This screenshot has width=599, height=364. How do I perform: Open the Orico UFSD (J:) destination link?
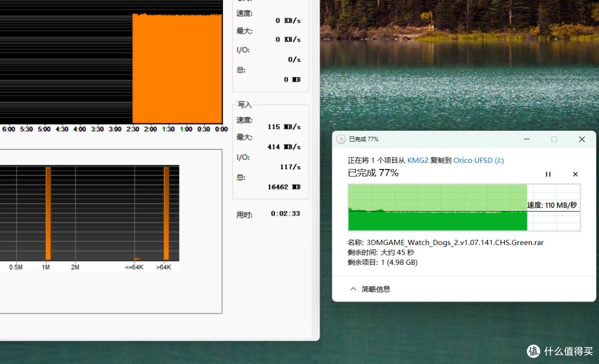tap(479, 160)
